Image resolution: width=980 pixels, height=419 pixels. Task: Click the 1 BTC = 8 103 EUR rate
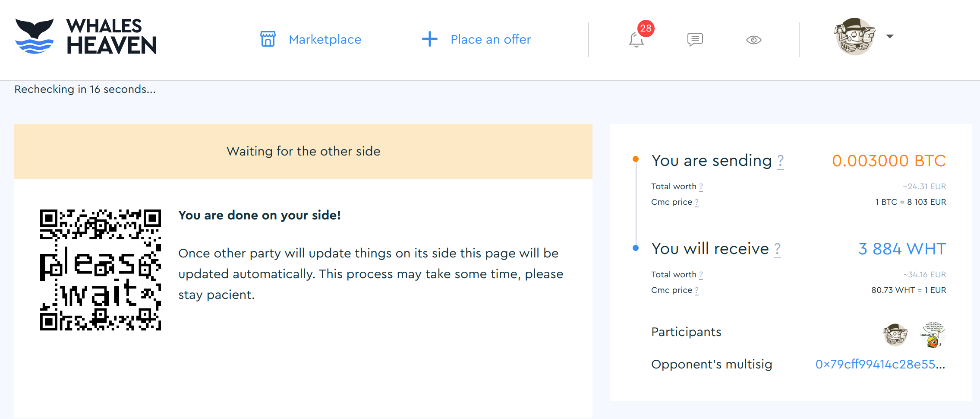(911, 202)
